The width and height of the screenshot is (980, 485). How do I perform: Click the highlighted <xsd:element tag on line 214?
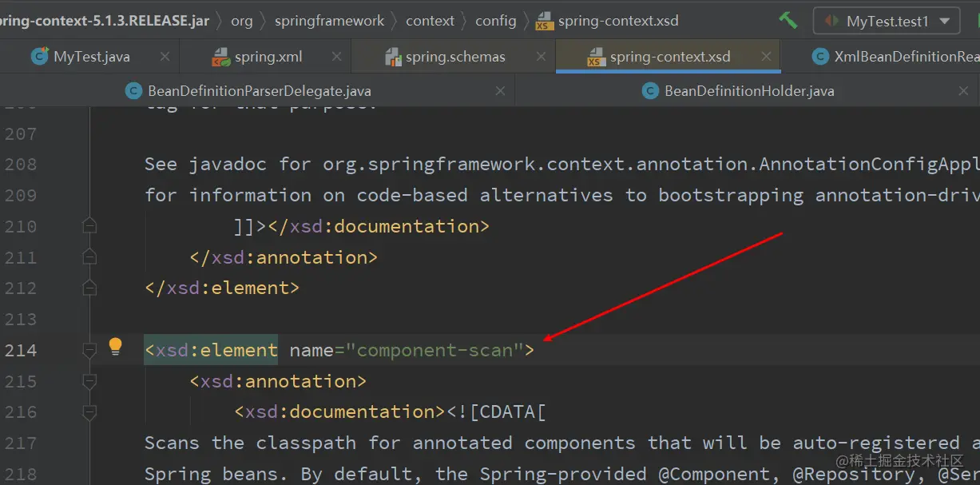(x=211, y=350)
